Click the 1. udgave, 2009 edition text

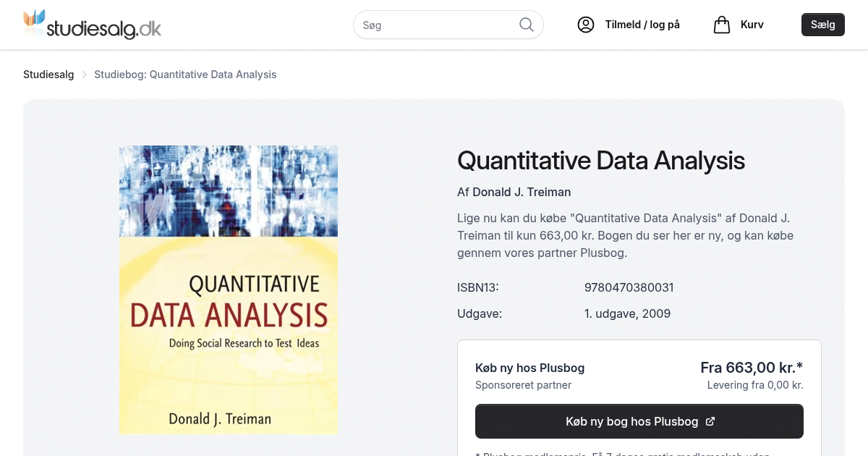pos(627,313)
